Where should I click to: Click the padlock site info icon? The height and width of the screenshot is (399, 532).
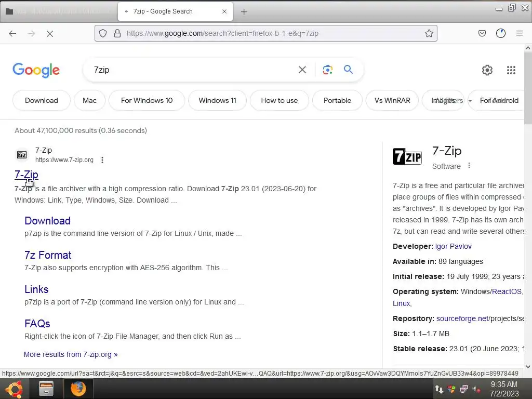click(x=117, y=33)
